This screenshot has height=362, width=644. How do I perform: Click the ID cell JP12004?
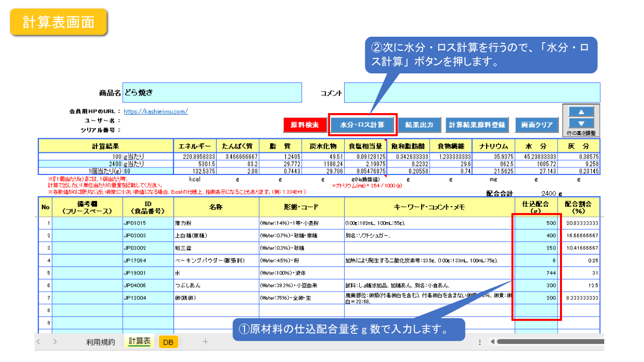(148, 298)
